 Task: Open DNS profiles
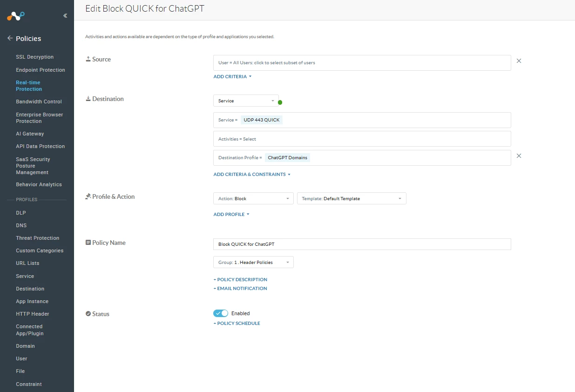pos(21,225)
